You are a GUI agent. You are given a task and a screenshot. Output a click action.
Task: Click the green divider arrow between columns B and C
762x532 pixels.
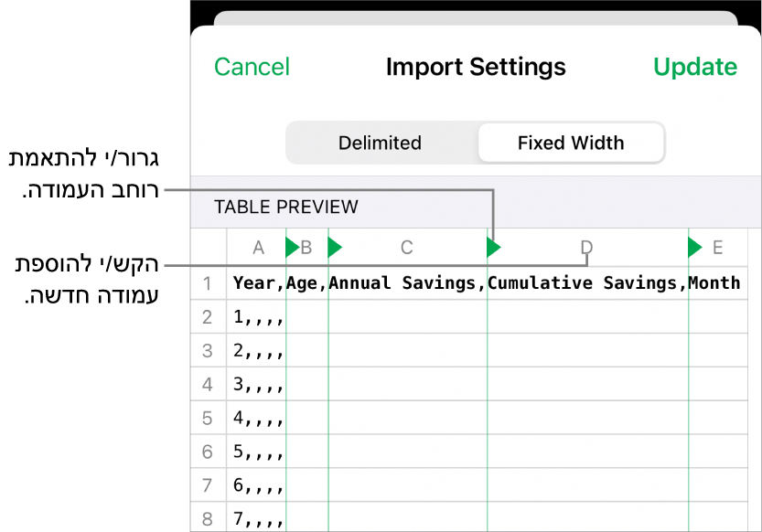point(334,247)
